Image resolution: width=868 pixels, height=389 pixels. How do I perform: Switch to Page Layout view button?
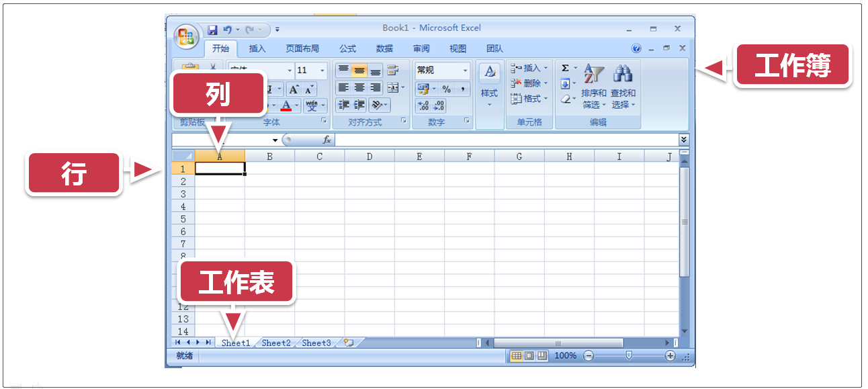[x=529, y=355]
